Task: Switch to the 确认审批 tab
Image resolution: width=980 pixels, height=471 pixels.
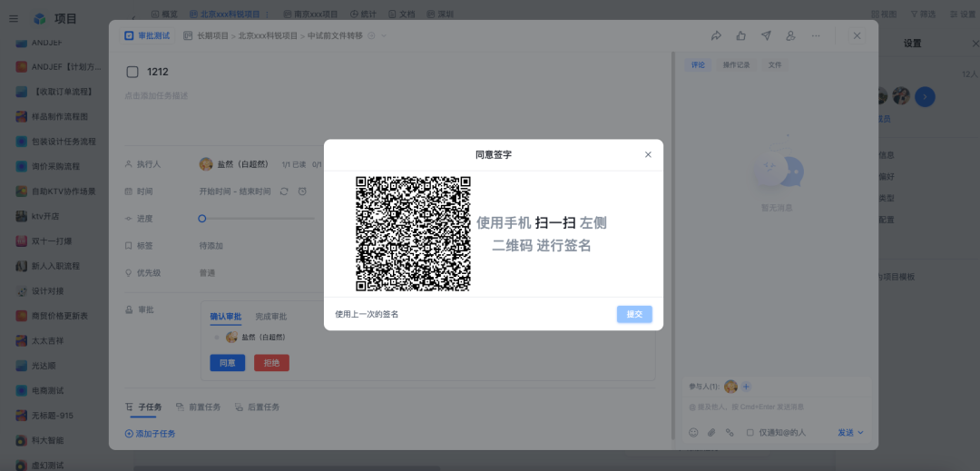Action: 226,317
